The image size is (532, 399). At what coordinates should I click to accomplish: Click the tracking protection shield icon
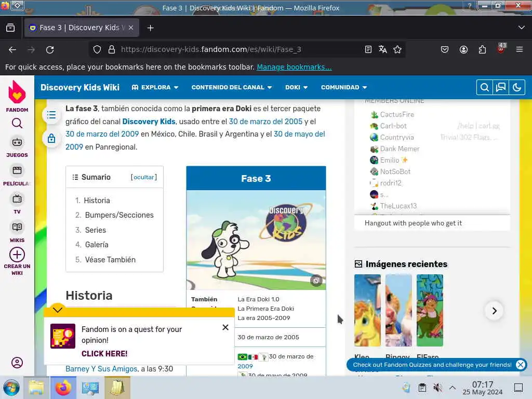97,49
